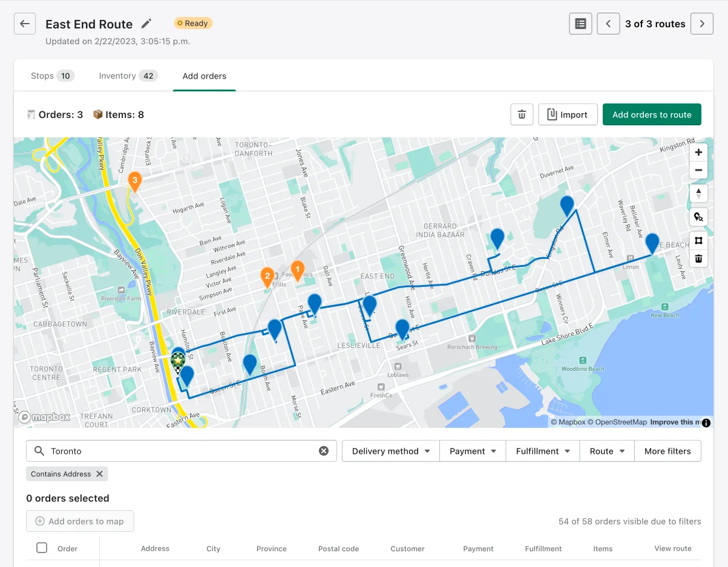Edit route name with pencil icon
728x567 pixels.
[x=146, y=24]
